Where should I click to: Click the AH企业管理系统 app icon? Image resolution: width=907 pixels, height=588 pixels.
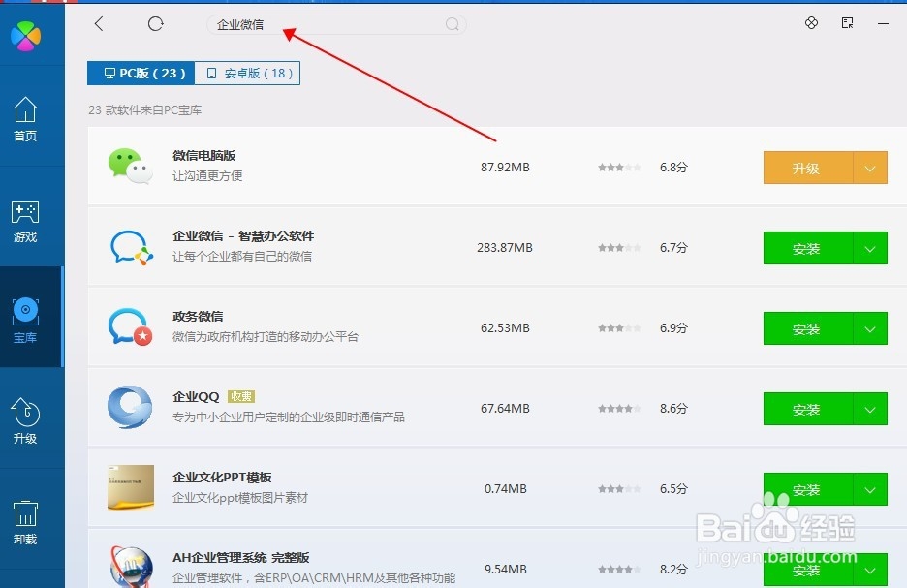coord(132,567)
